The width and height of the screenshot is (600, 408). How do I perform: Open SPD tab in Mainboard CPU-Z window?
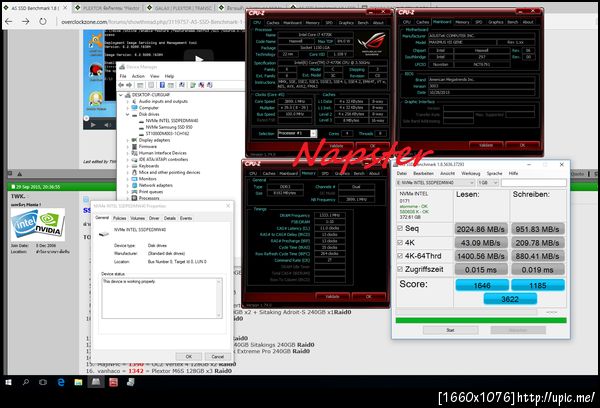tap(479, 22)
